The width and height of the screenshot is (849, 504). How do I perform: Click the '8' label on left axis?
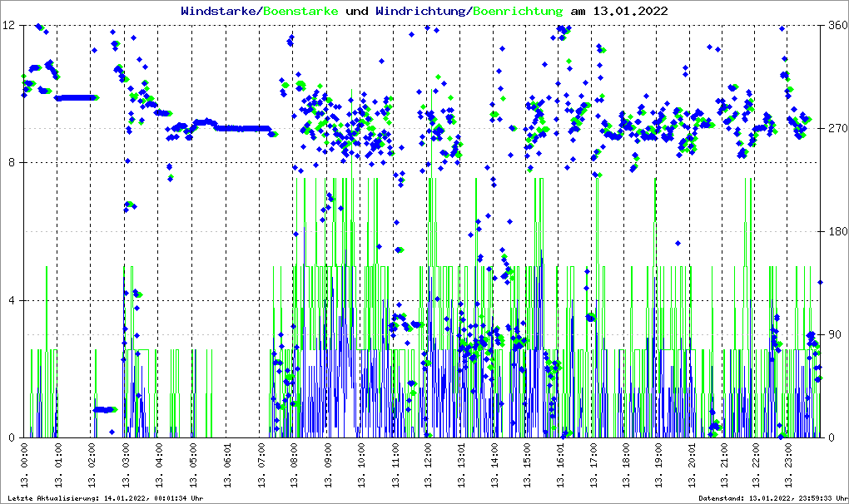click(13, 163)
